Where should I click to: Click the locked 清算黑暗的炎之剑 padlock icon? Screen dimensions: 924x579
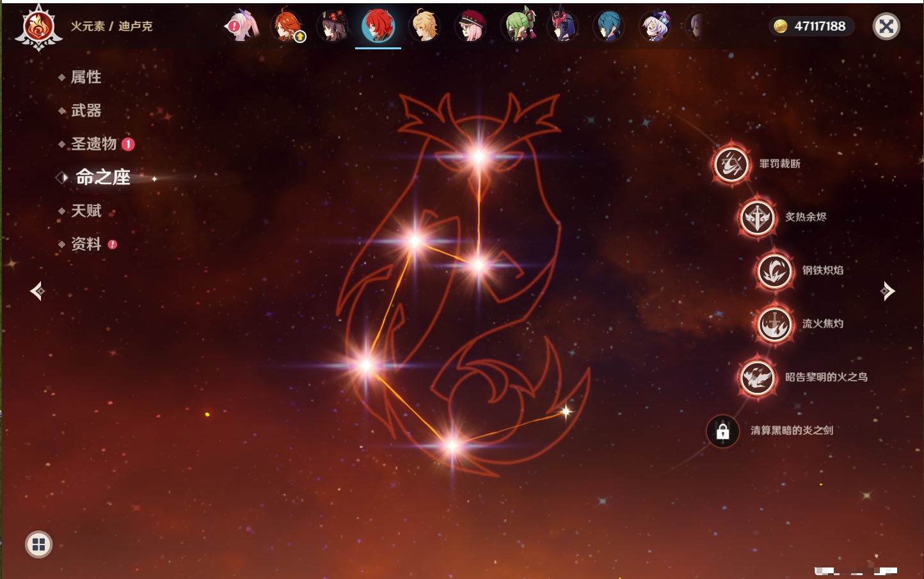(723, 431)
